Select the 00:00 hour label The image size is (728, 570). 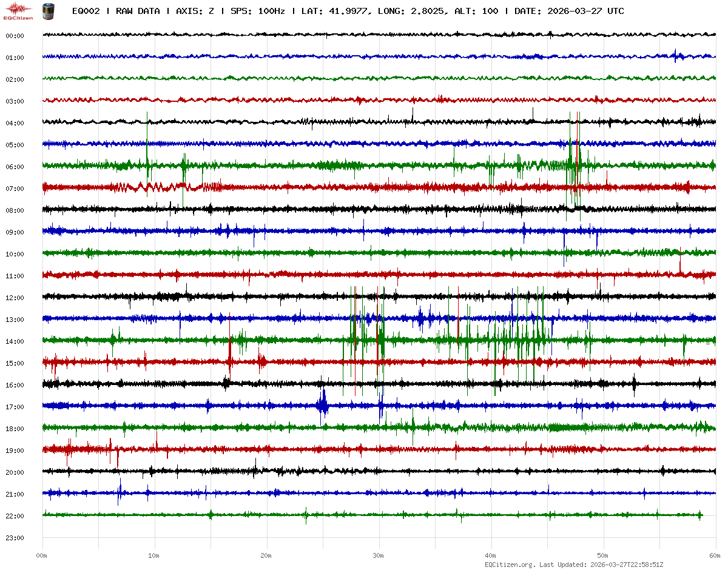[x=15, y=36]
